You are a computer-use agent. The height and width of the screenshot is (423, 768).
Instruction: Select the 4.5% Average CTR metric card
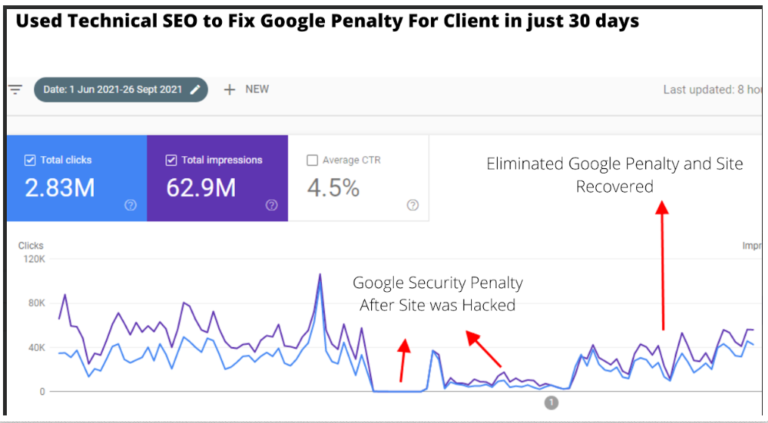pos(359,188)
